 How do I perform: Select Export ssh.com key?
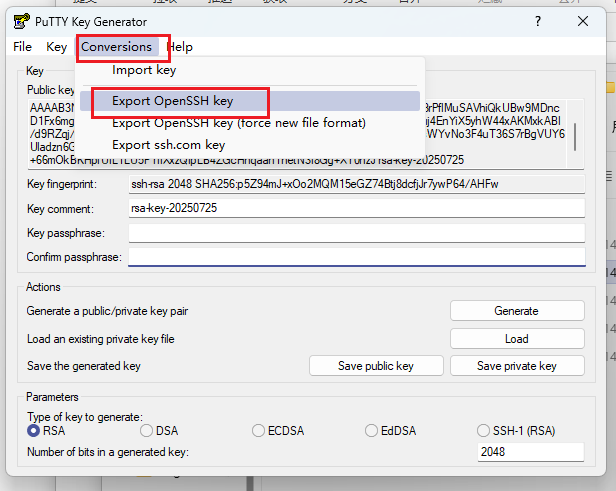pyautogui.click(x=169, y=145)
